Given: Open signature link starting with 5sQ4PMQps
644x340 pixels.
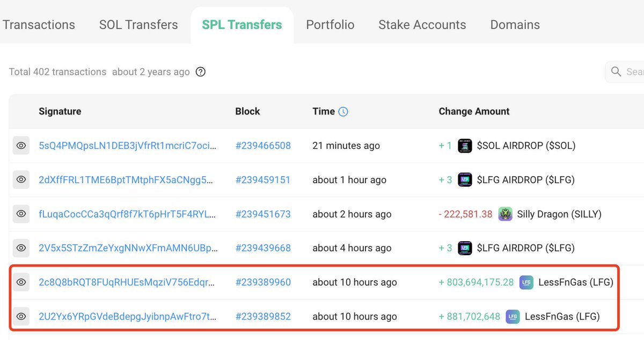Looking at the screenshot, I should pyautogui.click(x=128, y=146).
